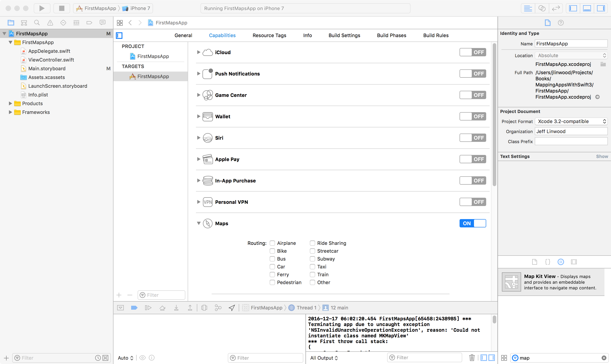Screen dimensions: 611x364
Task: Click the debug memory graph icon
Action: tap(218, 307)
